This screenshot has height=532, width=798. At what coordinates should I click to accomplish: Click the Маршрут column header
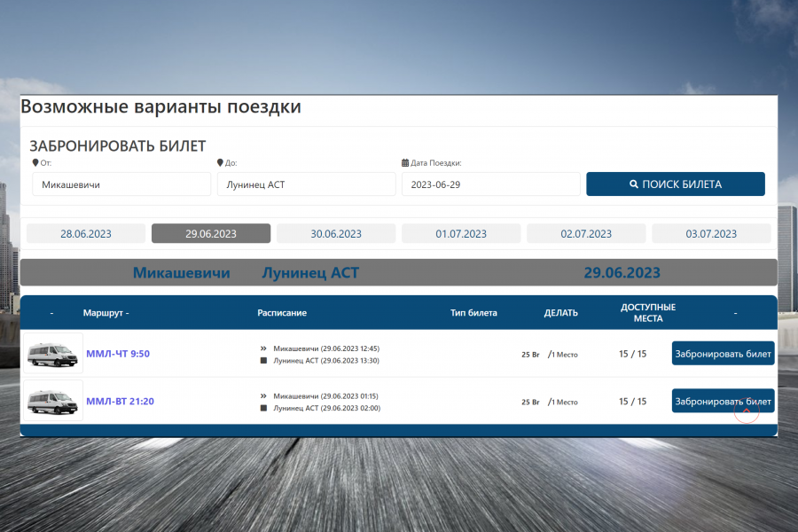pyautogui.click(x=106, y=313)
